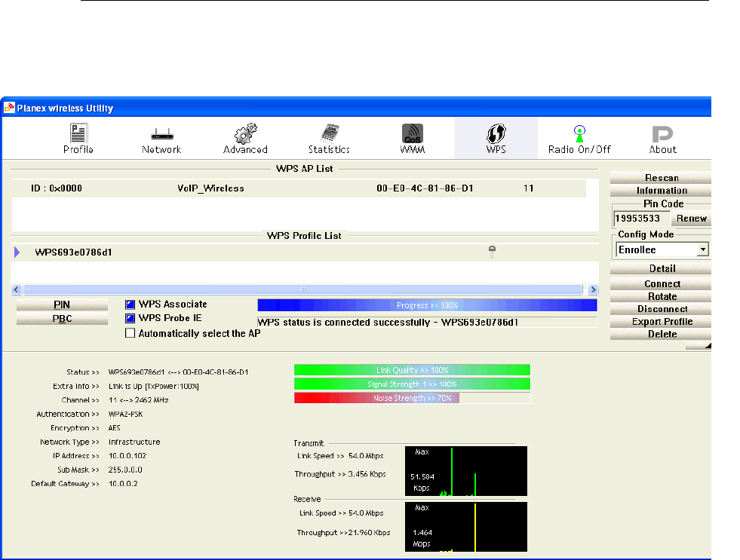The image size is (740, 560).
Task: Click the Rescan button
Action: [x=661, y=178]
